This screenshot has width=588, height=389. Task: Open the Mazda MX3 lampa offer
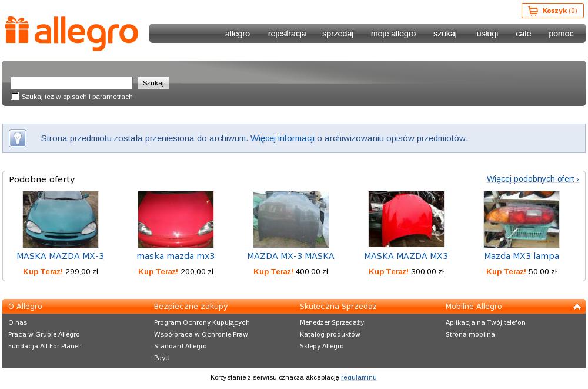pyautogui.click(x=522, y=256)
